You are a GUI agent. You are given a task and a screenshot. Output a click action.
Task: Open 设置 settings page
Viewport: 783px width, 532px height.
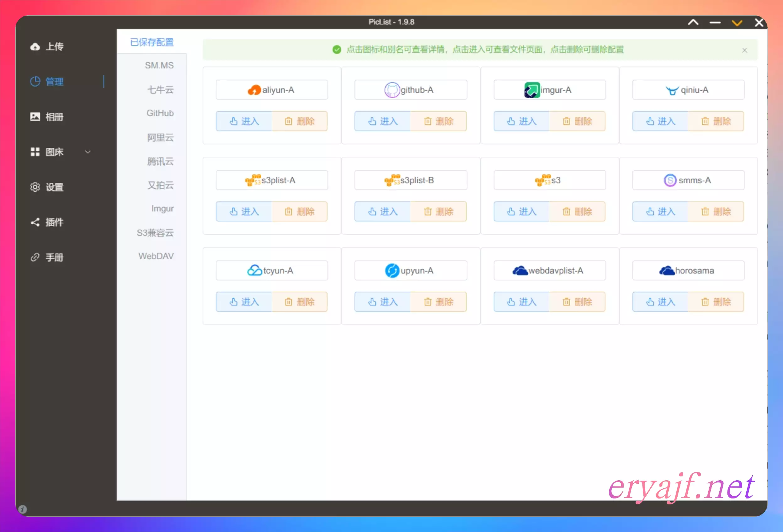point(54,187)
